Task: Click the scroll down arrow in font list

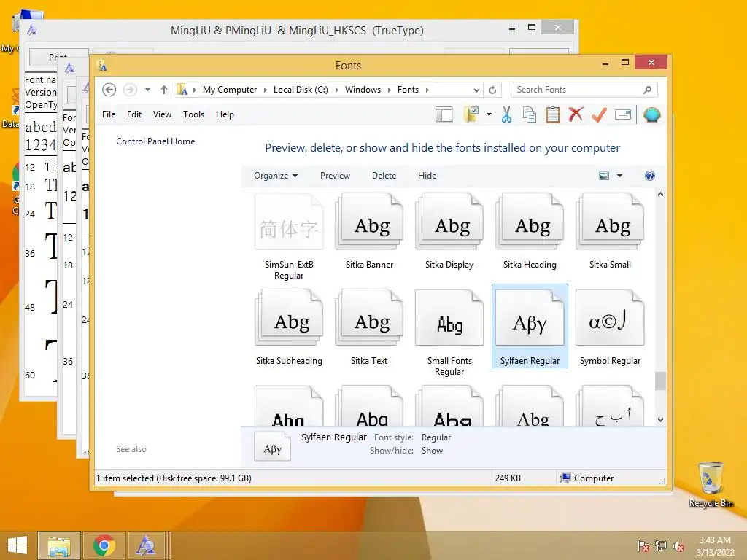Action: pos(660,419)
